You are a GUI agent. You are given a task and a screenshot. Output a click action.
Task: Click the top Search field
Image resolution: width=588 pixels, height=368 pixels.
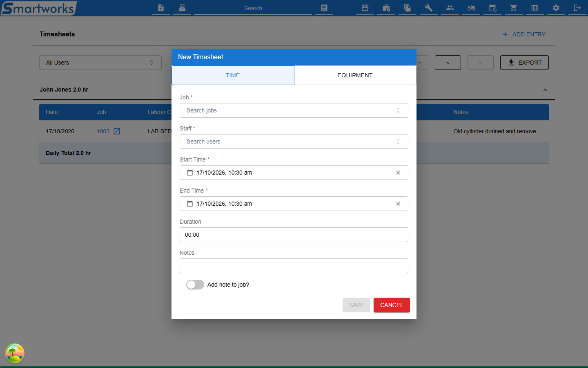pyautogui.click(x=253, y=8)
